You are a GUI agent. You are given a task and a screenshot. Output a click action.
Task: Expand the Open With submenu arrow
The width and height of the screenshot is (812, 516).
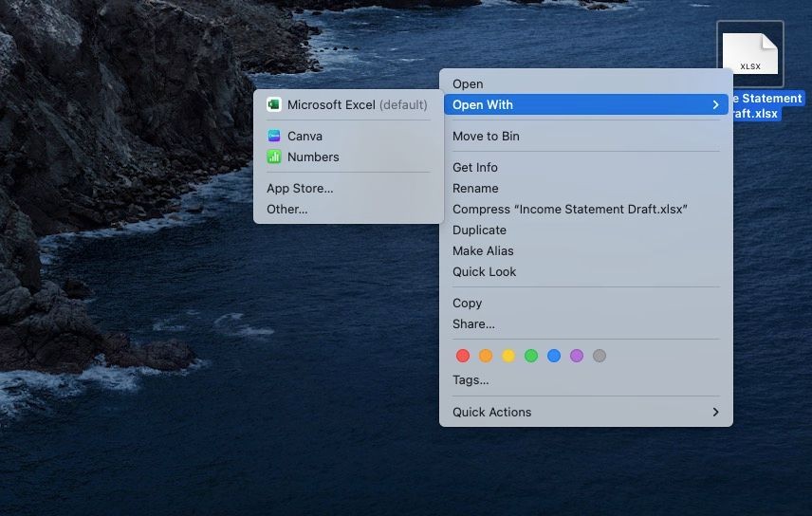coord(715,104)
